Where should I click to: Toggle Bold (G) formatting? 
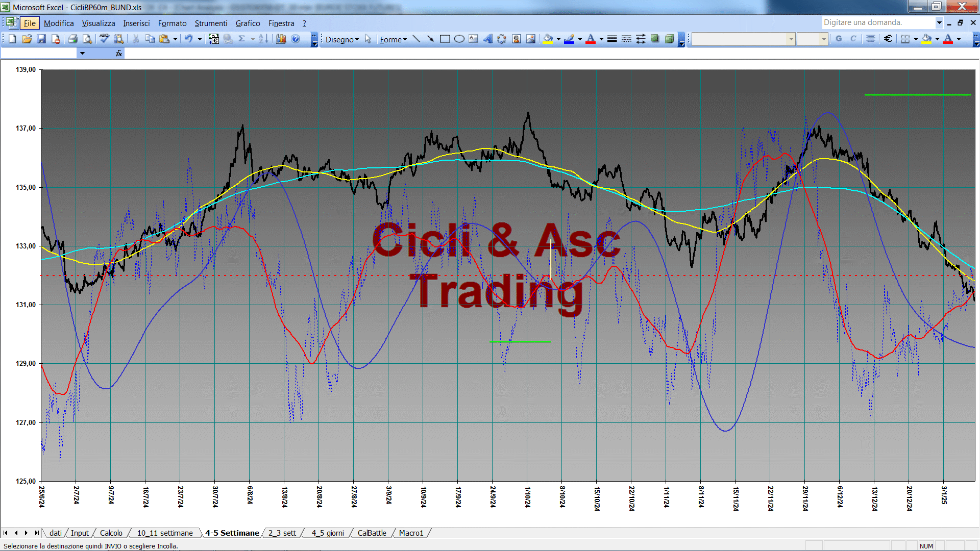(x=839, y=39)
